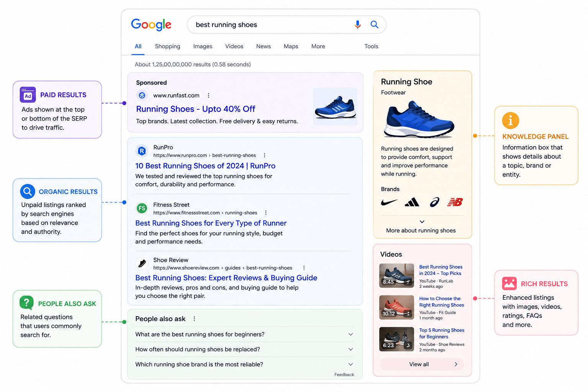Click the Organic Results magnifier icon
The height and width of the screenshot is (392, 588).
pos(28,191)
